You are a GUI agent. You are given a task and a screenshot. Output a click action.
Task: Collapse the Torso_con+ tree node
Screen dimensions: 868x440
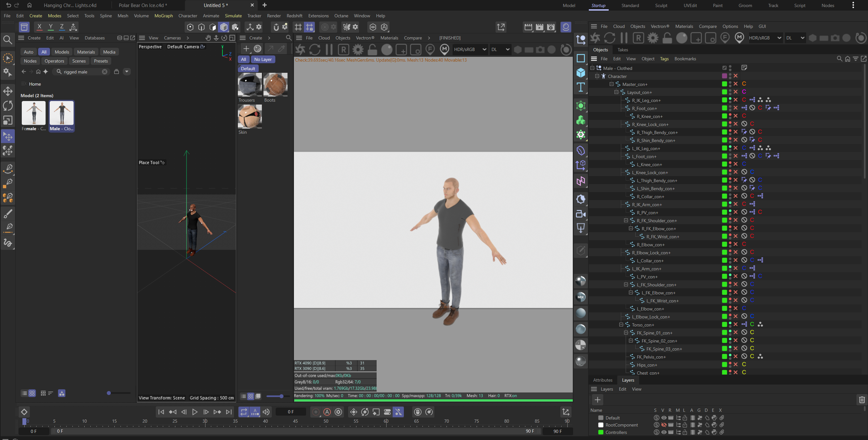(x=621, y=325)
